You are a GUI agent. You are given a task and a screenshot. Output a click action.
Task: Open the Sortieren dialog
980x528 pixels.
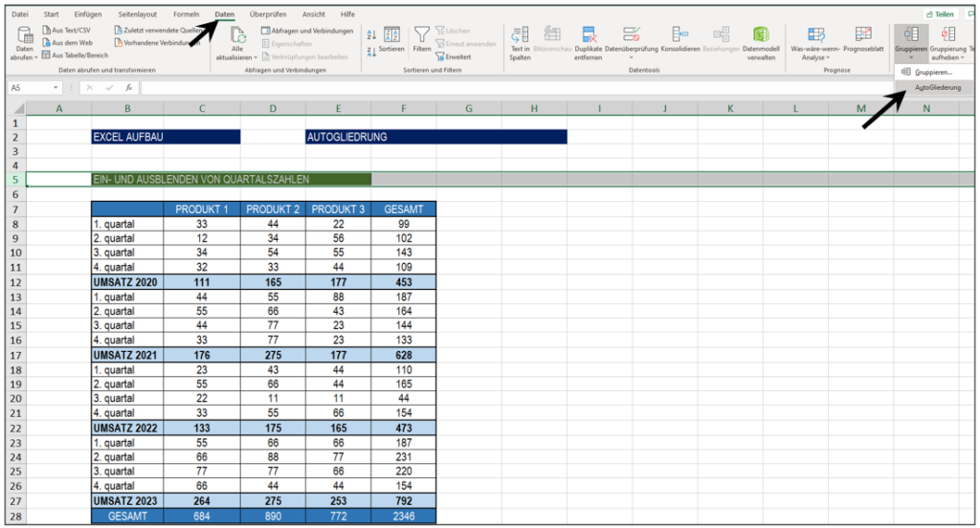[x=391, y=39]
